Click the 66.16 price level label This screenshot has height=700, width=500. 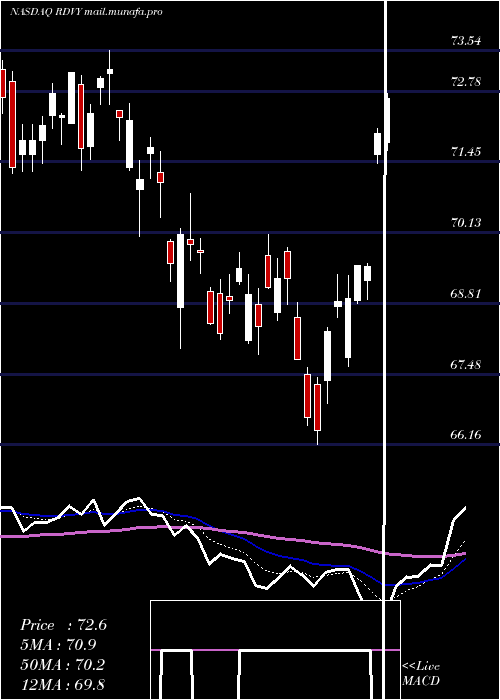(466, 434)
